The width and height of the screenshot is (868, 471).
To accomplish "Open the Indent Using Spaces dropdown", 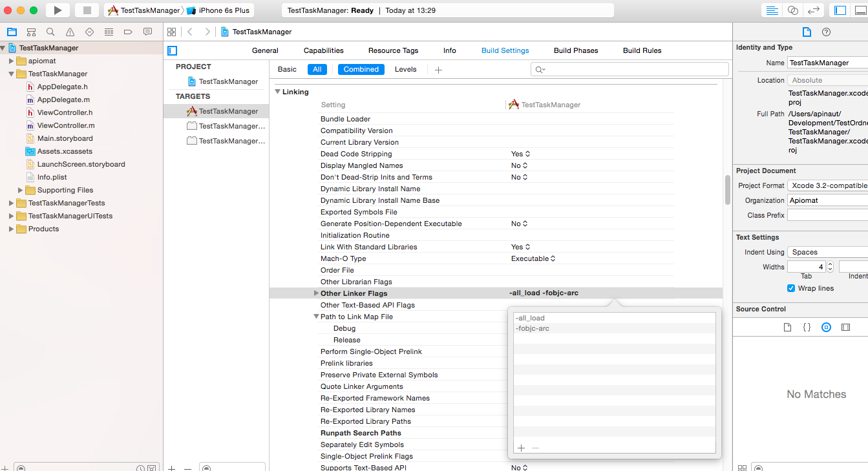I will coord(827,252).
